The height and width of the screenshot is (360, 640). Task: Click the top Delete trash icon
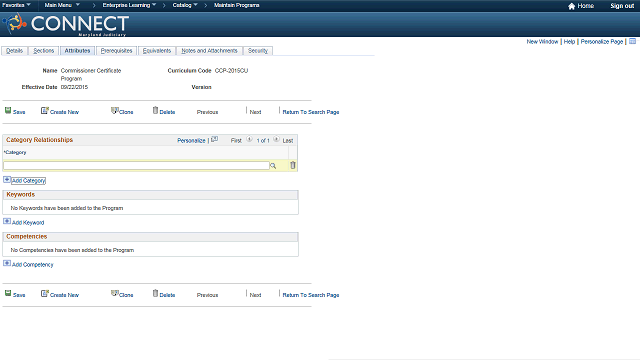tap(155, 110)
